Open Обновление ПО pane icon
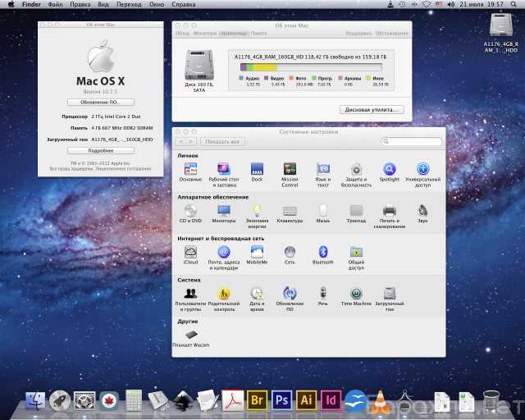Image resolution: width=525 pixels, height=420 pixels. (290, 299)
